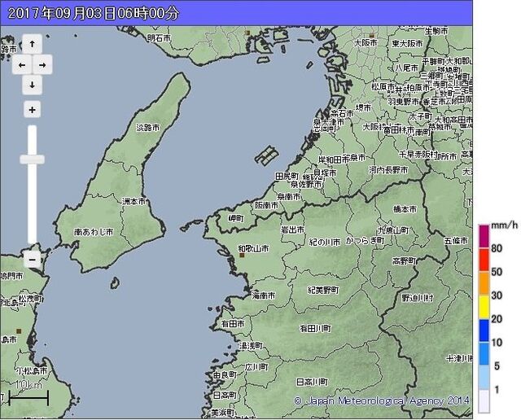Click the 小松島市 label
The width and height of the screenshot is (521, 420).
click(x=33, y=370)
